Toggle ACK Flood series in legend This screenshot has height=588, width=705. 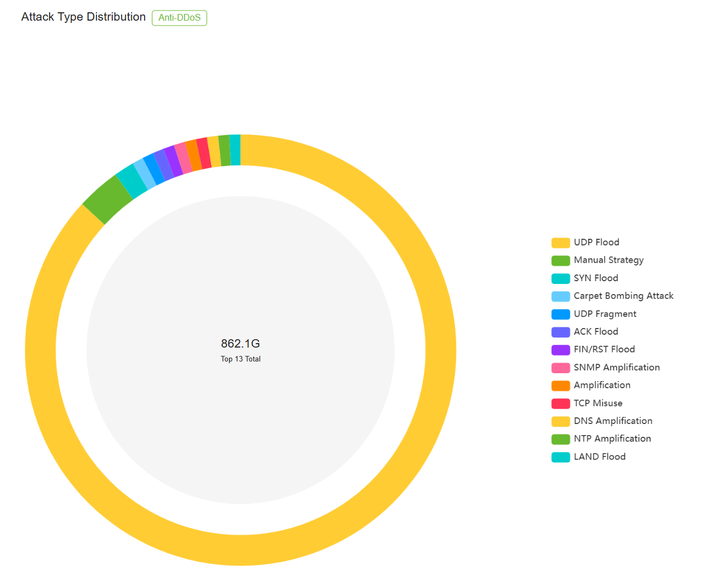tap(595, 332)
